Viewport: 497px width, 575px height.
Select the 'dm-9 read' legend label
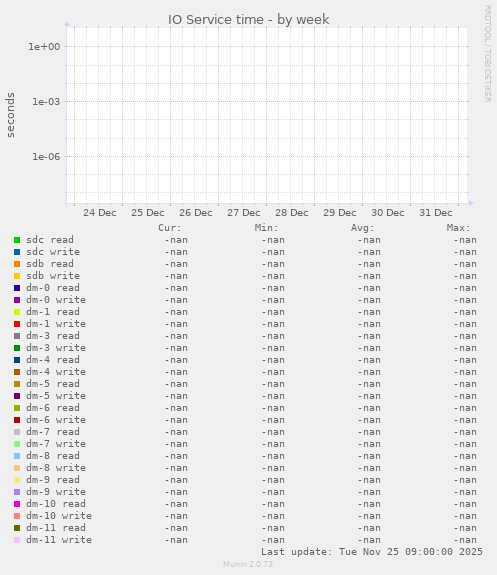53,480
